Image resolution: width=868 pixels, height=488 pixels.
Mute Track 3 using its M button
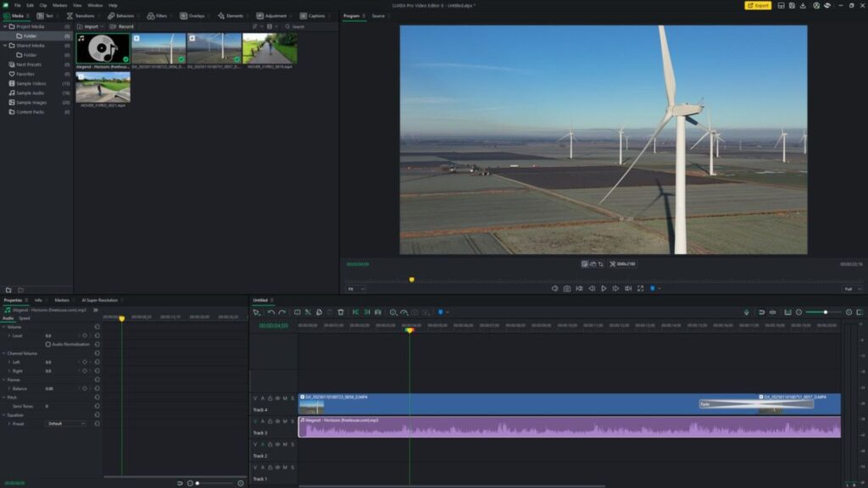(x=285, y=421)
